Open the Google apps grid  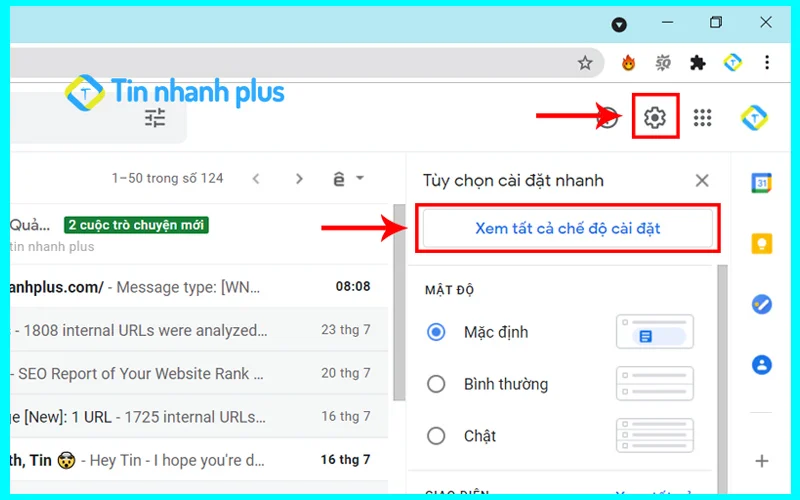(x=702, y=118)
